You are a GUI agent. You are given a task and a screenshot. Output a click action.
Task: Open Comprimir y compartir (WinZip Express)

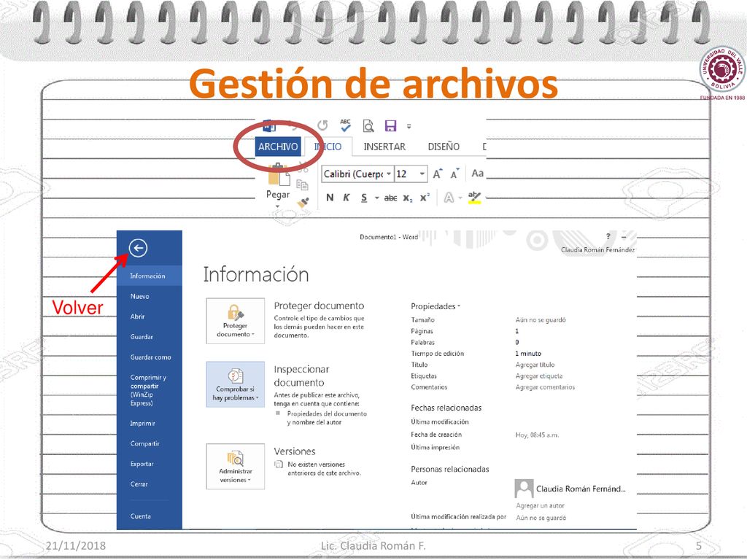pyautogui.click(x=148, y=390)
